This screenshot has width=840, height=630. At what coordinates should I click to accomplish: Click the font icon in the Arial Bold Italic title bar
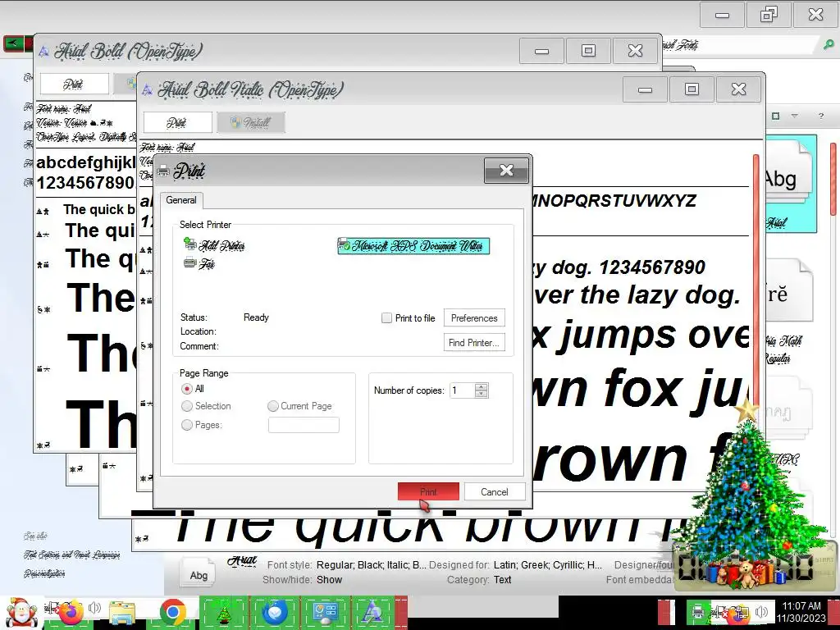tap(147, 89)
